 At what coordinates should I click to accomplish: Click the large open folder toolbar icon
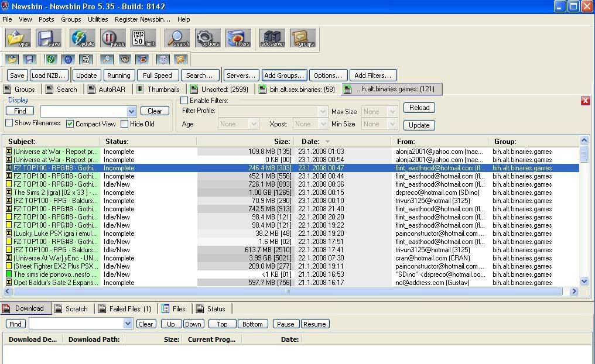coord(18,38)
